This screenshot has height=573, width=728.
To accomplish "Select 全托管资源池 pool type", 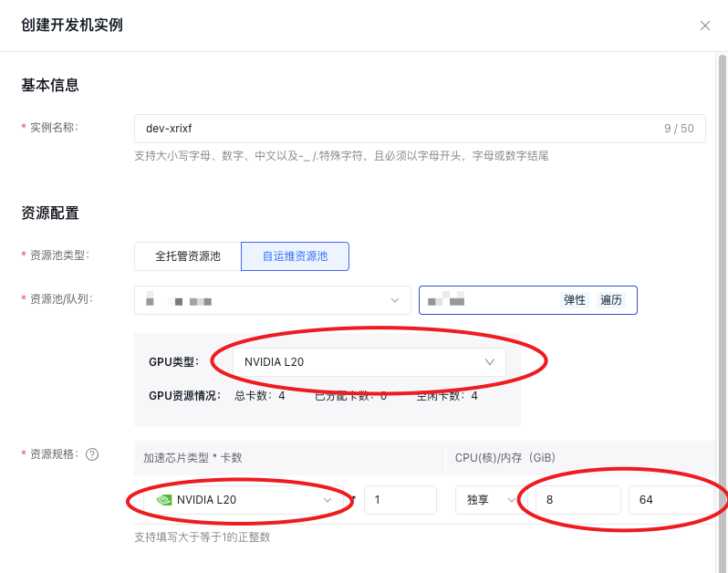I will pyautogui.click(x=187, y=256).
